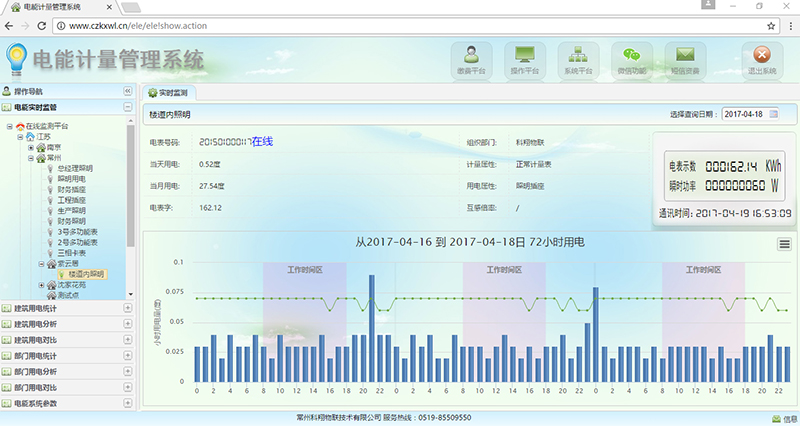This screenshot has height=426, width=800.
Task: Click the 退出系统 exit icon
Action: point(762,58)
